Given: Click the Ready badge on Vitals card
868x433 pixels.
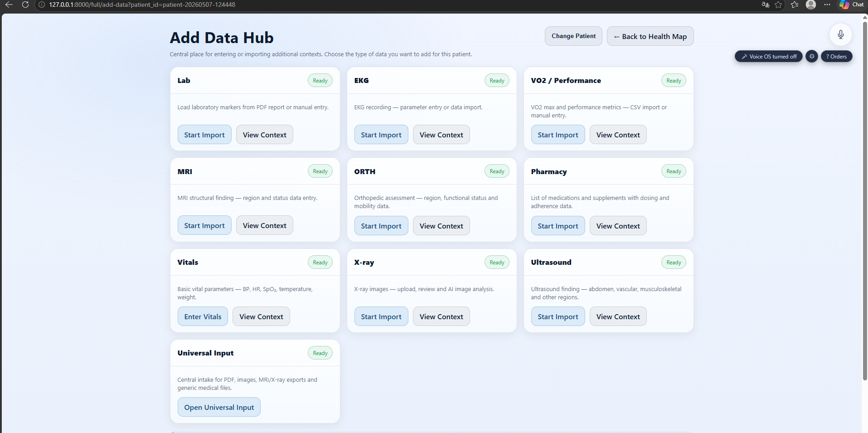Looking at the screenshot, I should coord(320,263).
